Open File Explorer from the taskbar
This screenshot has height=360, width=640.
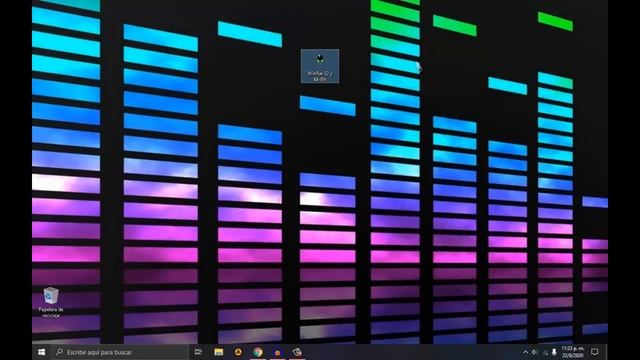[x=219, y=352]
